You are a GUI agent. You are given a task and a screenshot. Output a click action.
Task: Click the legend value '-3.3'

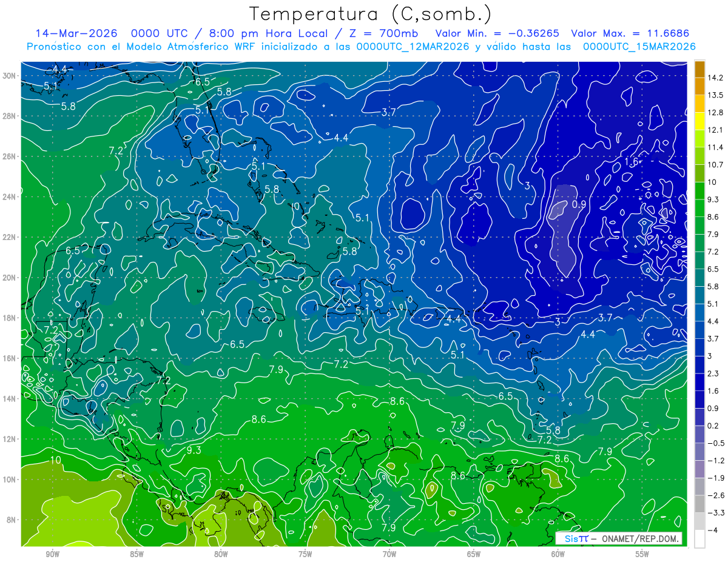click(x=716, y=513)
